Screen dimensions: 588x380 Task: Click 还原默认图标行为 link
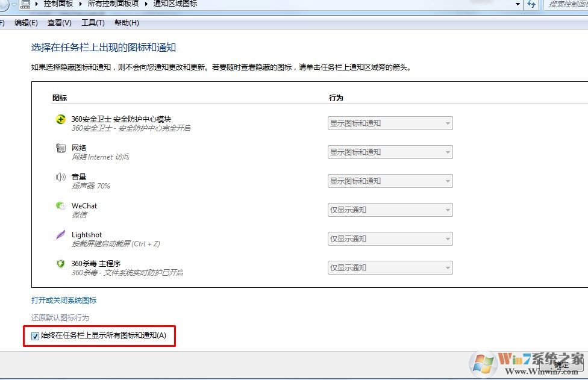coord(60,318)
